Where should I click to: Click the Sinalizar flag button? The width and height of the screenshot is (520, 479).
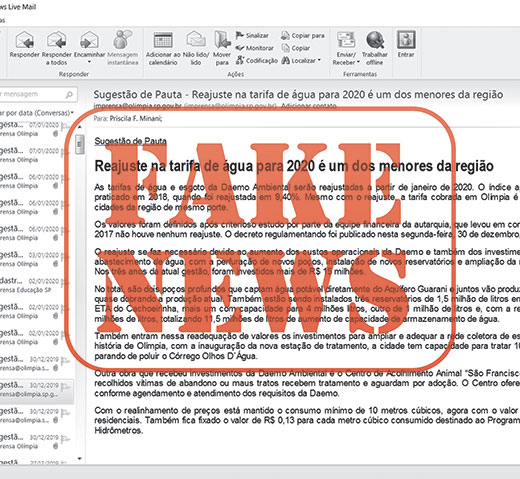[x=252, y=35]
